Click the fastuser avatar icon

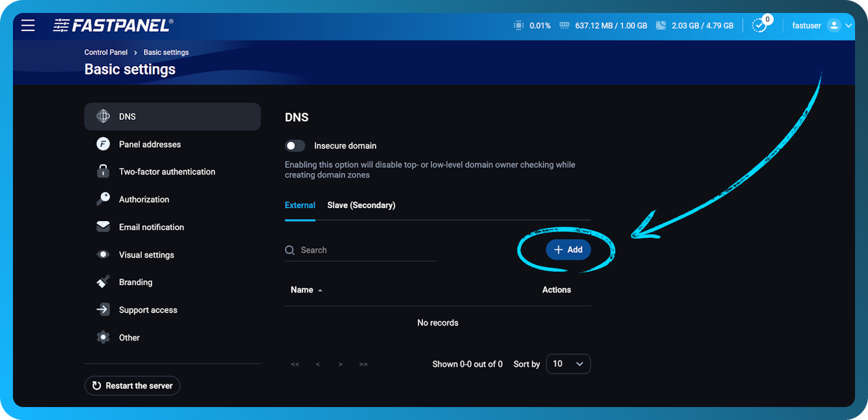pyautogui.click(x=833, y=25)
